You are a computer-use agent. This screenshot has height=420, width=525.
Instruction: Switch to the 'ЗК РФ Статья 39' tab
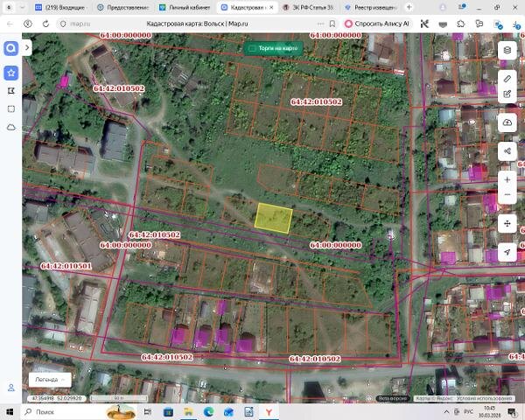(309, 7)
